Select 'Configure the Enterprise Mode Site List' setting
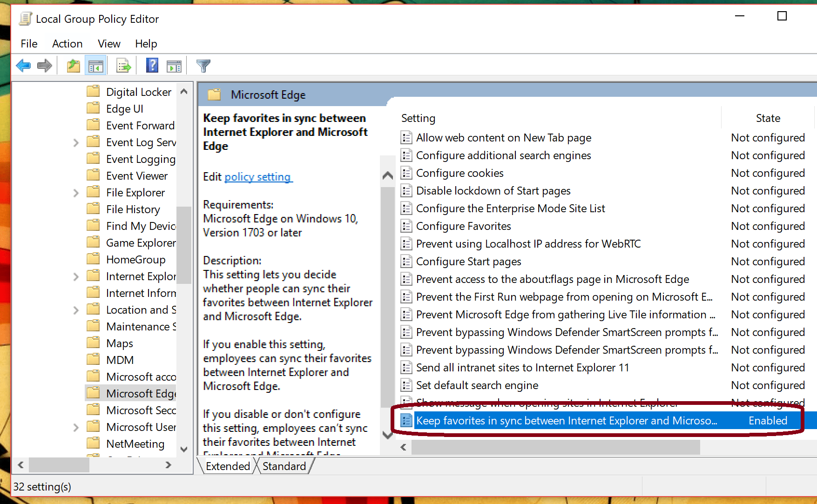Image resolution: width=817 pixels, height=504 pixels. 511,208
